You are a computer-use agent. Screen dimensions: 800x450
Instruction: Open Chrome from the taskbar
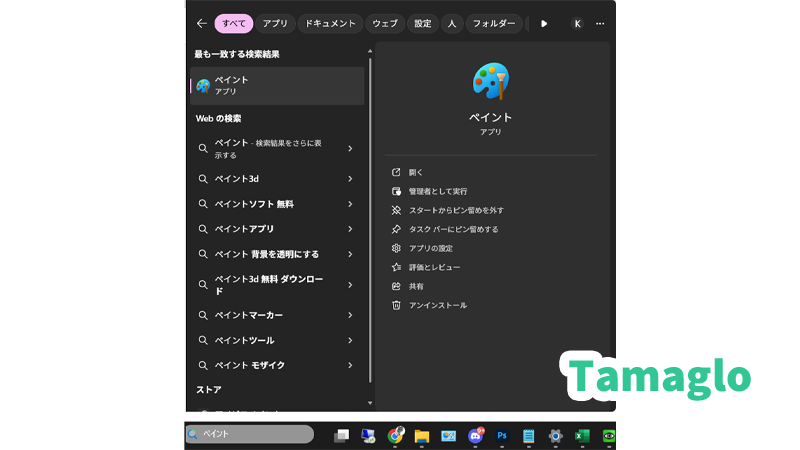pos(395,436)
